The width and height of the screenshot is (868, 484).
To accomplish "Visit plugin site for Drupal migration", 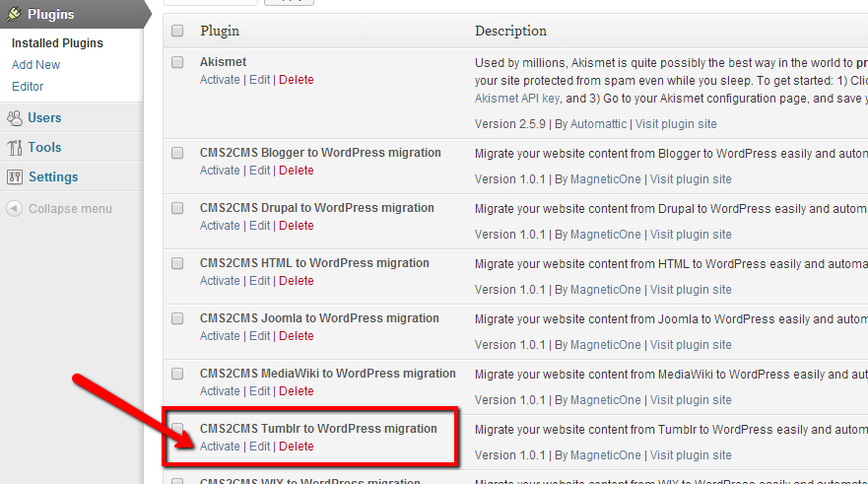I will (x=691, y=235).
